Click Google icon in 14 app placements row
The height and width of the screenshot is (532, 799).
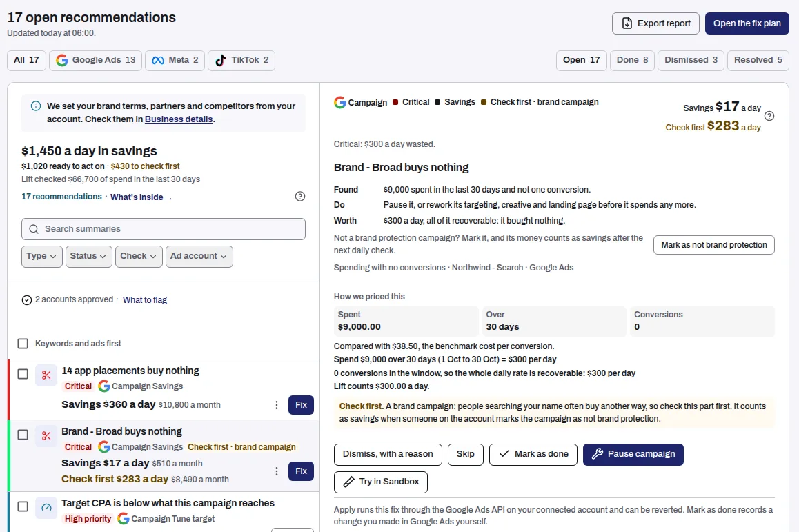tap(104, 386)
